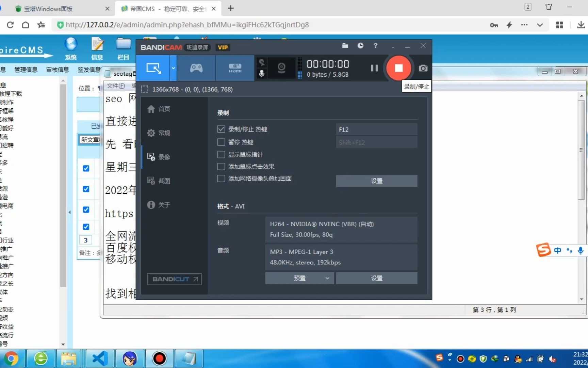Open Chrome from taskbar
Viewport: 588px width, 368px height.
tap(11, 358)
